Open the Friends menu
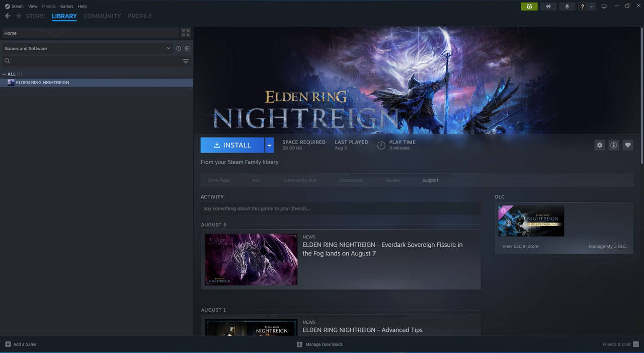Viewport: 644px width, 353px height. point(49,6)
